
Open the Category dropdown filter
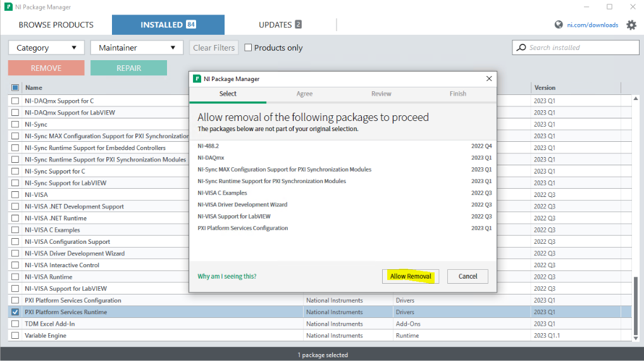(x=46, y=48)
